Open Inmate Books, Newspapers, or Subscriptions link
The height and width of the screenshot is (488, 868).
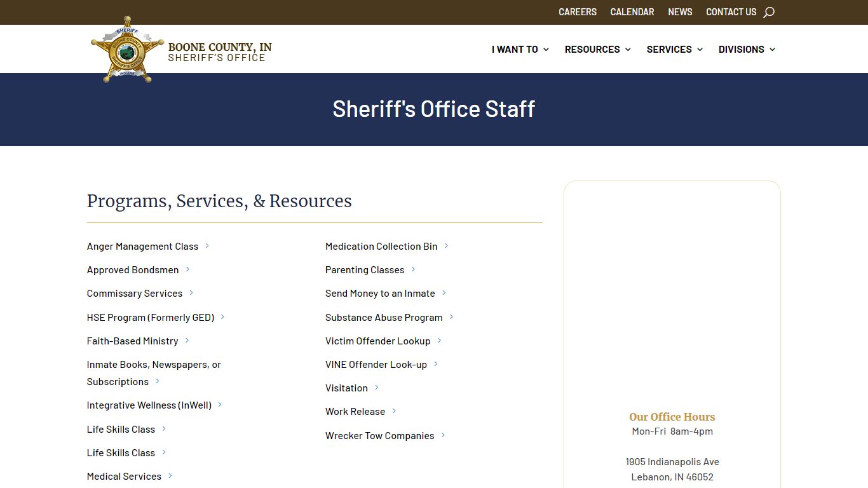click(x=154, y=373)
